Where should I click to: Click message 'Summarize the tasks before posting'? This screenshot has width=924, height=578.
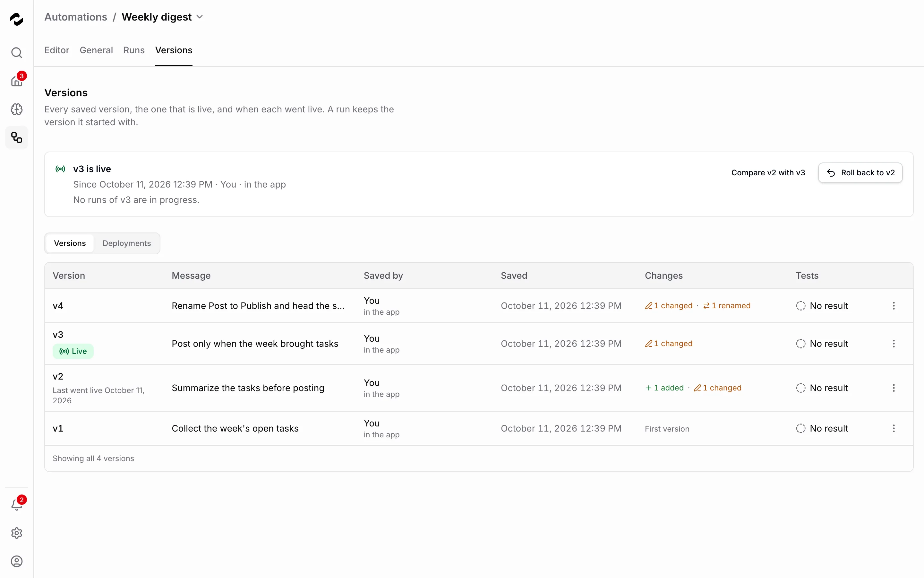pyautogui.click(x=248, y=388)
